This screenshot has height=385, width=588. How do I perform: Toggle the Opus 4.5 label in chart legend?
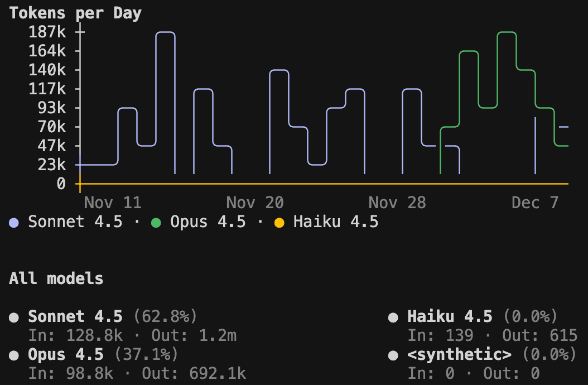[x=208, y=222]
